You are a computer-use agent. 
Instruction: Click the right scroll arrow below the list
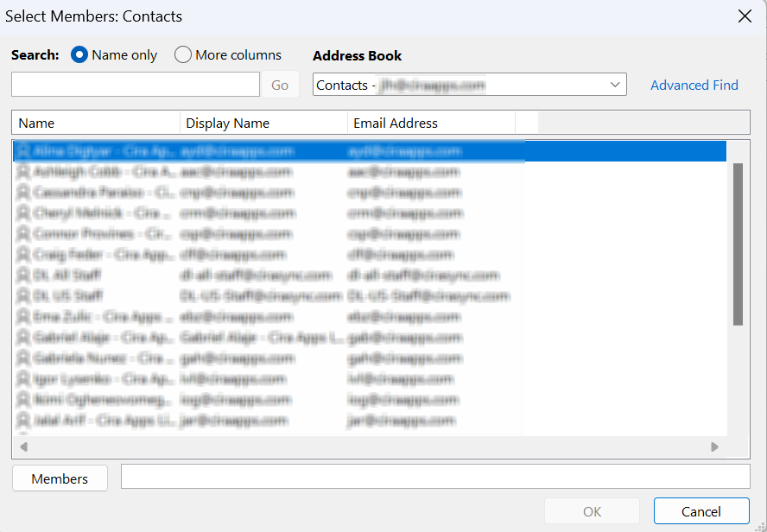tap(714, 447)
